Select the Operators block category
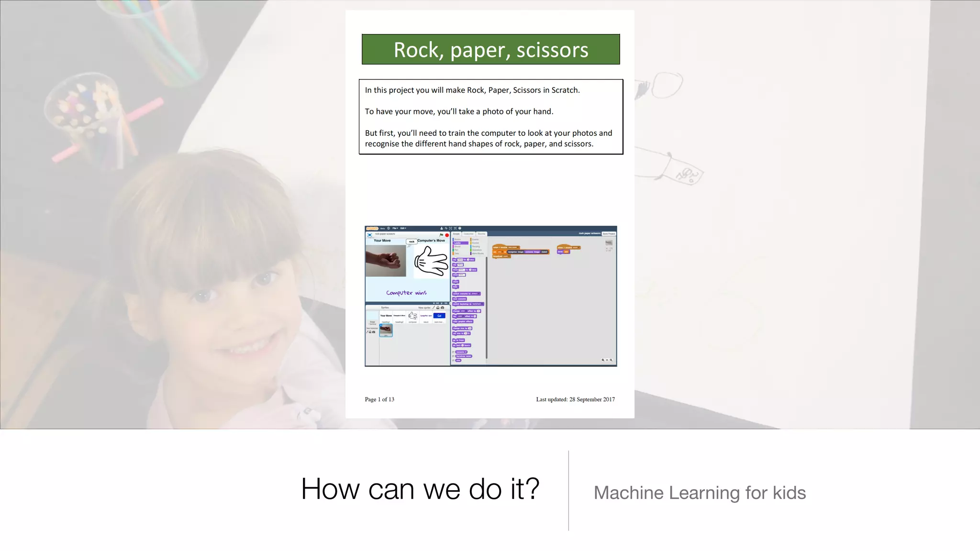Screen dimensions: 980x551 477,250
